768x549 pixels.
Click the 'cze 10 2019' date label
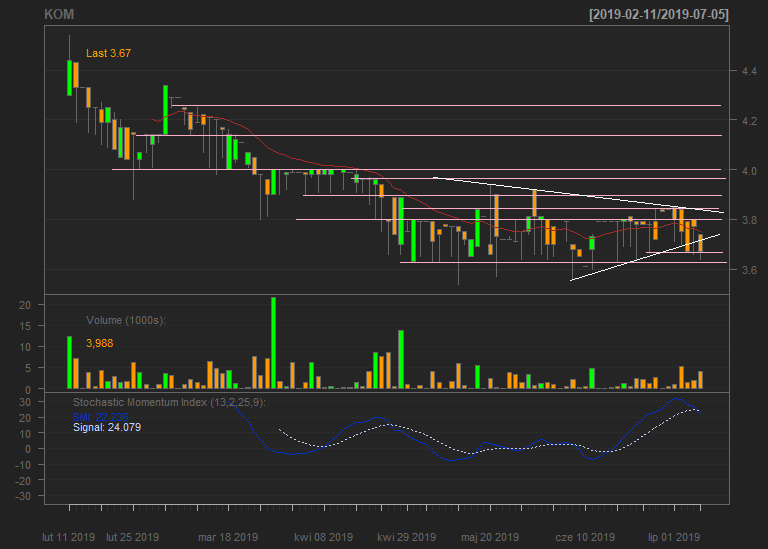tap(585, 537)
